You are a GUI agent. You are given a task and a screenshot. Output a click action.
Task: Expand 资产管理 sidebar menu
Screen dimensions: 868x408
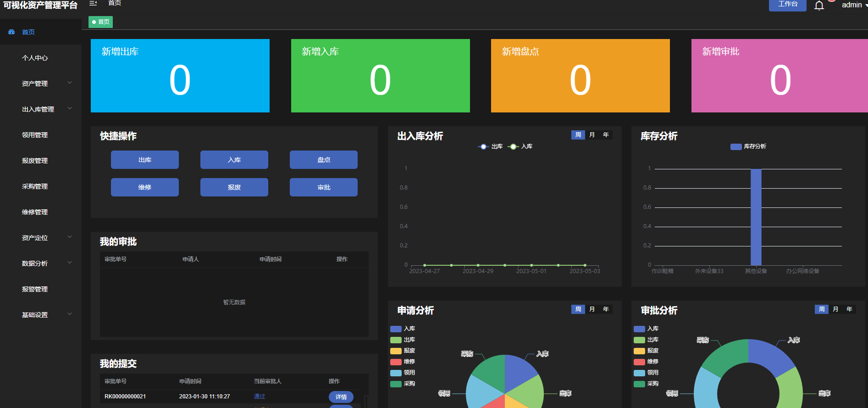coord(41,84)
